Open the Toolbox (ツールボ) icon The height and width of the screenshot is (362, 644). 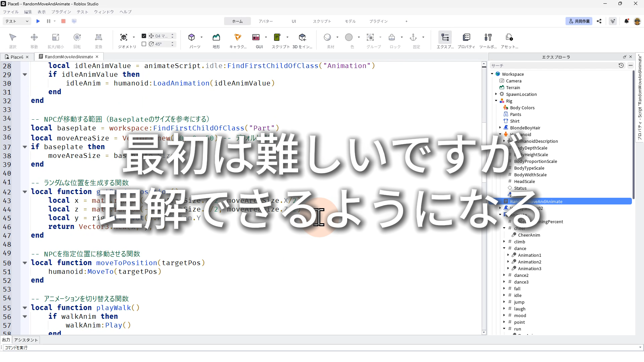click(488, 37)
